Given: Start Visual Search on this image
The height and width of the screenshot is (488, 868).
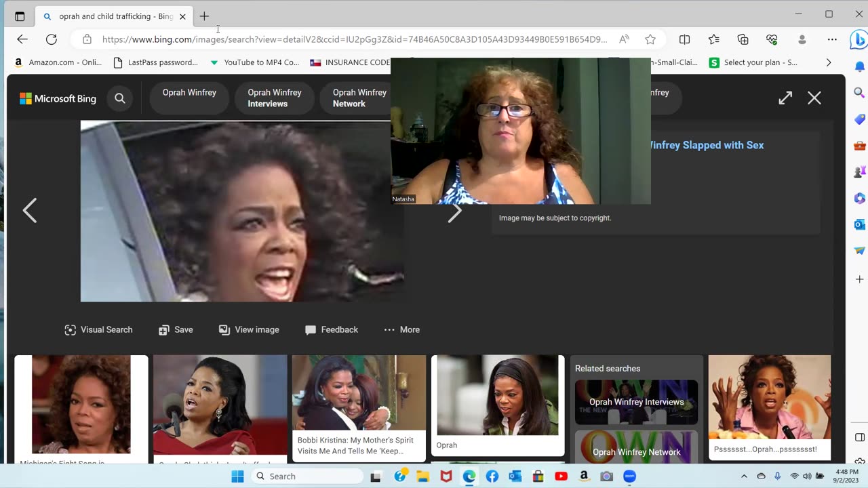Looking at the screenshot, I should 98,329.
